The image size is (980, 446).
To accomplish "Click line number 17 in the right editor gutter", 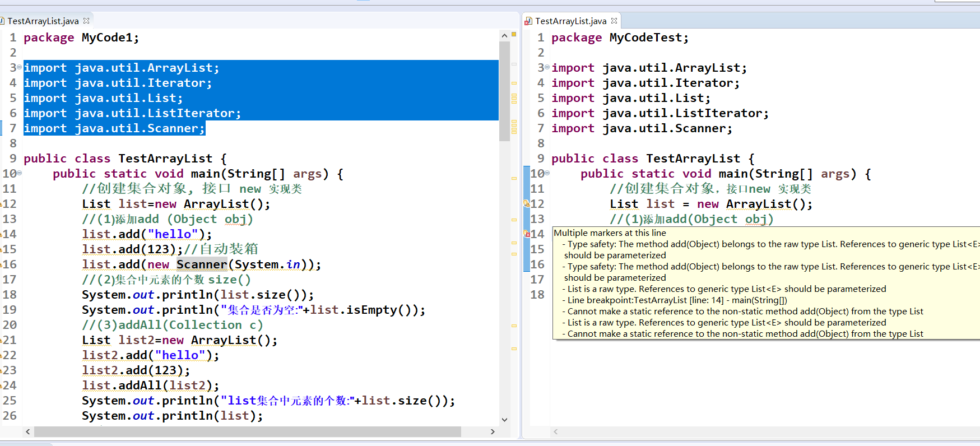I will 537,279.
